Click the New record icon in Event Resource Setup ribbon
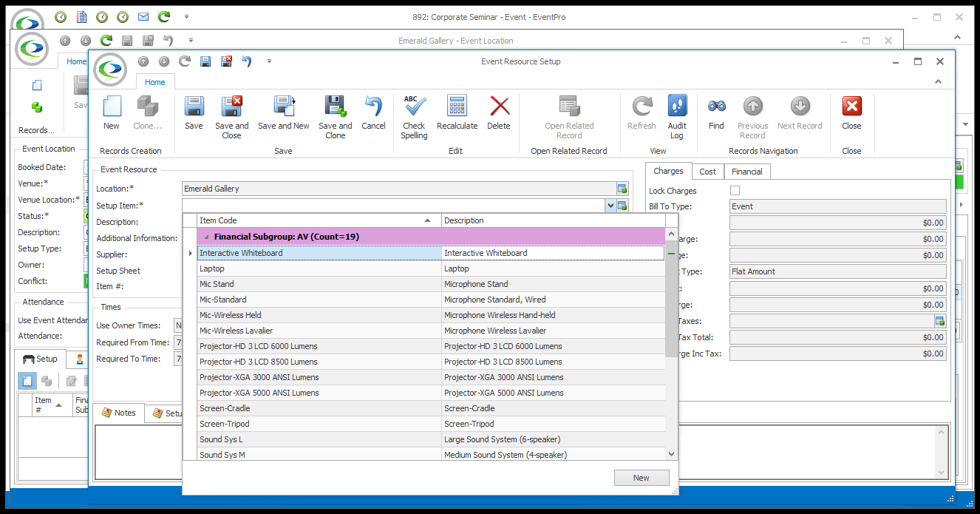This screenshot has width=980, height=514. coord(112,106)
